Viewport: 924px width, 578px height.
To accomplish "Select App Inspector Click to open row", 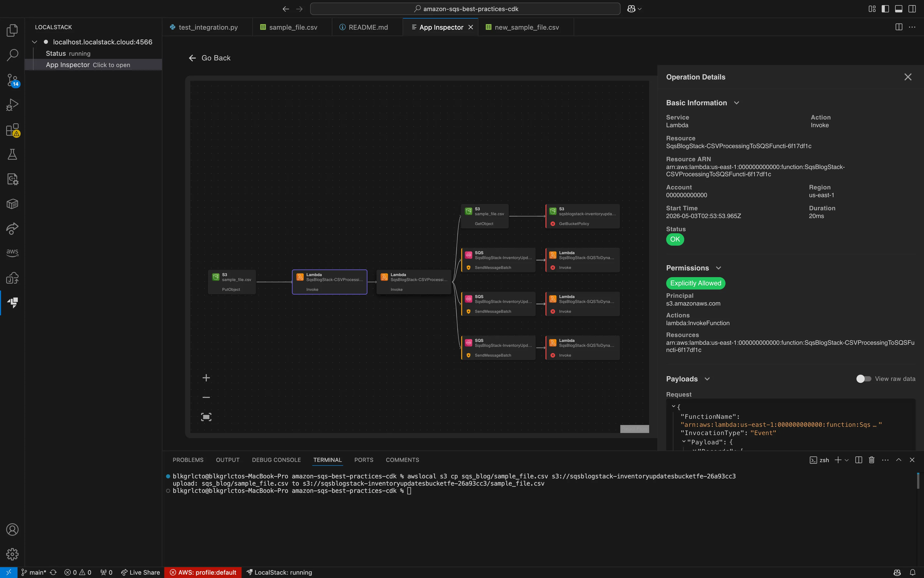I will [x=93, y=65].
